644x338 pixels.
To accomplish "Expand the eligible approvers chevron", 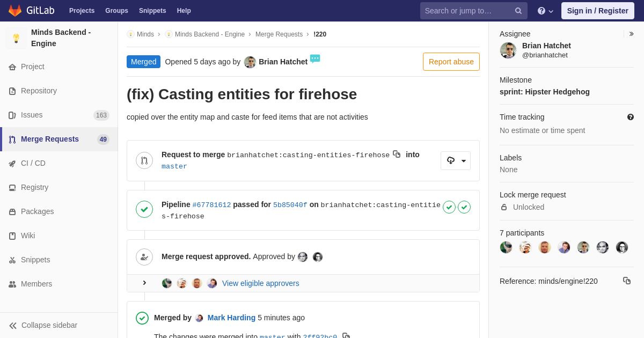I will [144, 283].
